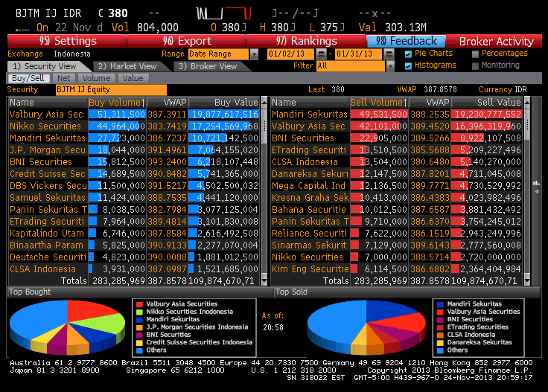The image size is (548, 392).
Task: Expand the Range dropdown showing Date Range
Action: tap(254, 54)
